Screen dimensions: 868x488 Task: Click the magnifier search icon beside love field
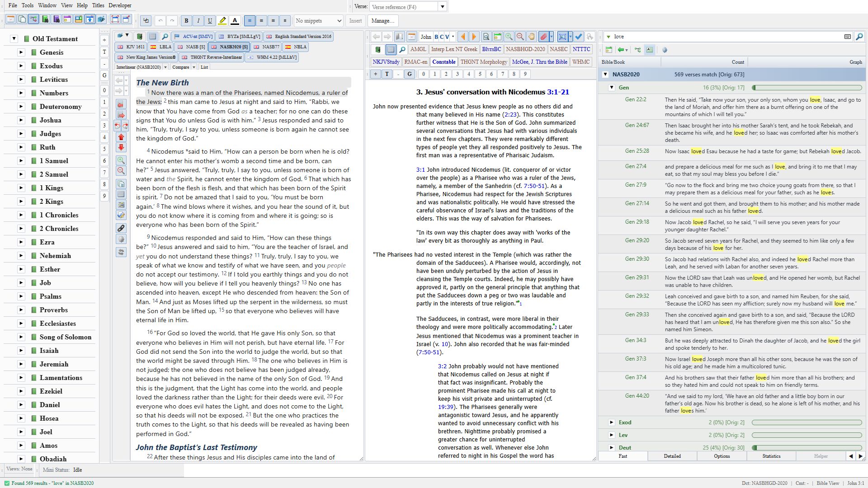point(859,37)
